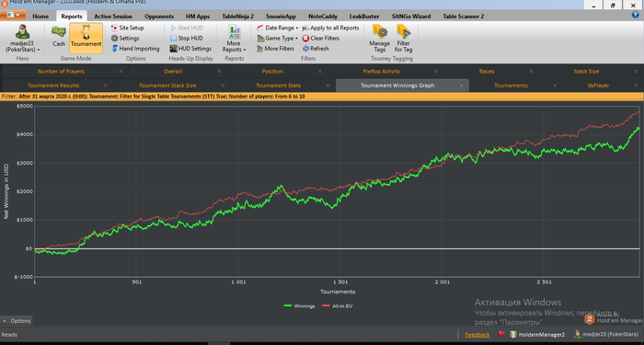Open the Tournaments report tab

511,86
